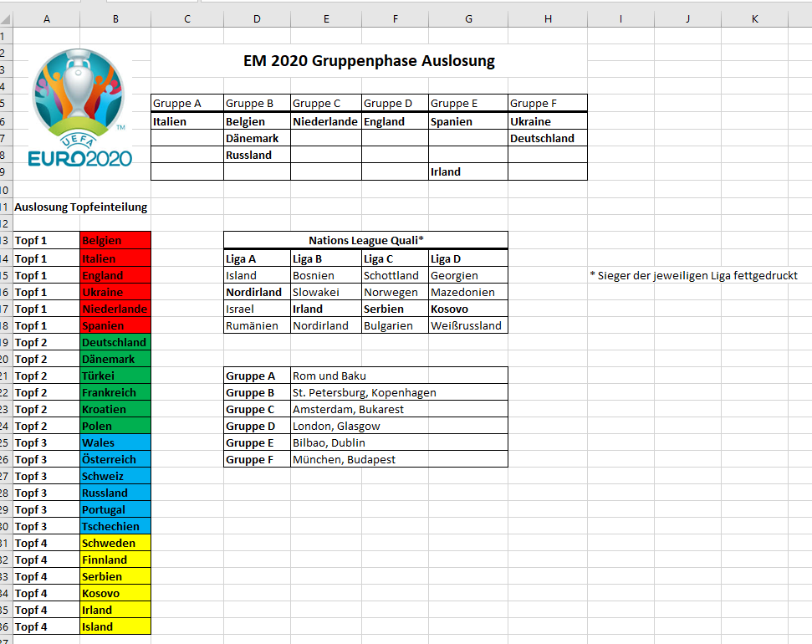Select the blue 'Schweiz' cell

[x=115, y=476]
